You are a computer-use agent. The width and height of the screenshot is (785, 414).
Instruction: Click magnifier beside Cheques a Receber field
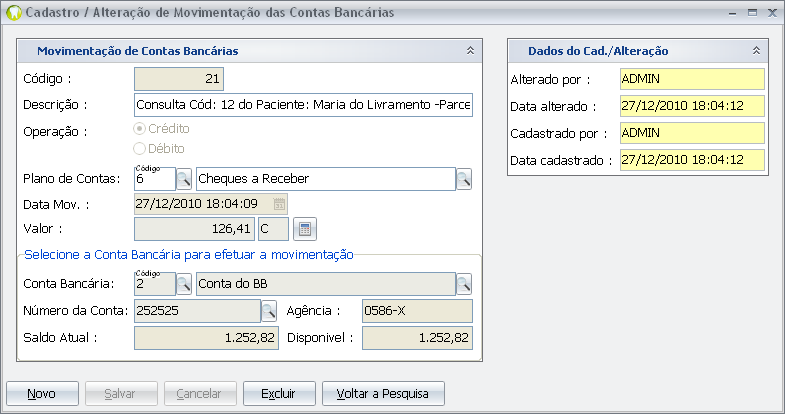click(x=464, y=179)
